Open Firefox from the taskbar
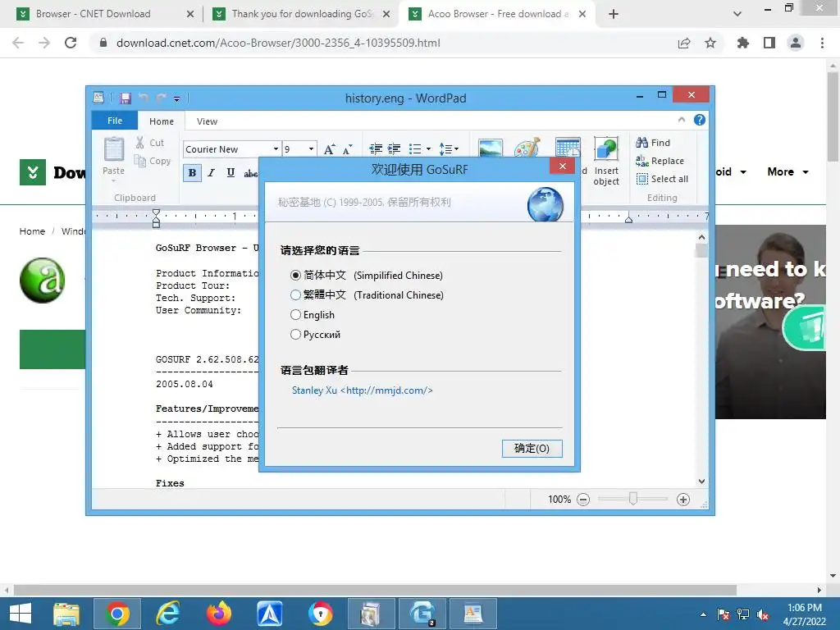This screenshot has width=840, height=630. [x=218, y=614]
